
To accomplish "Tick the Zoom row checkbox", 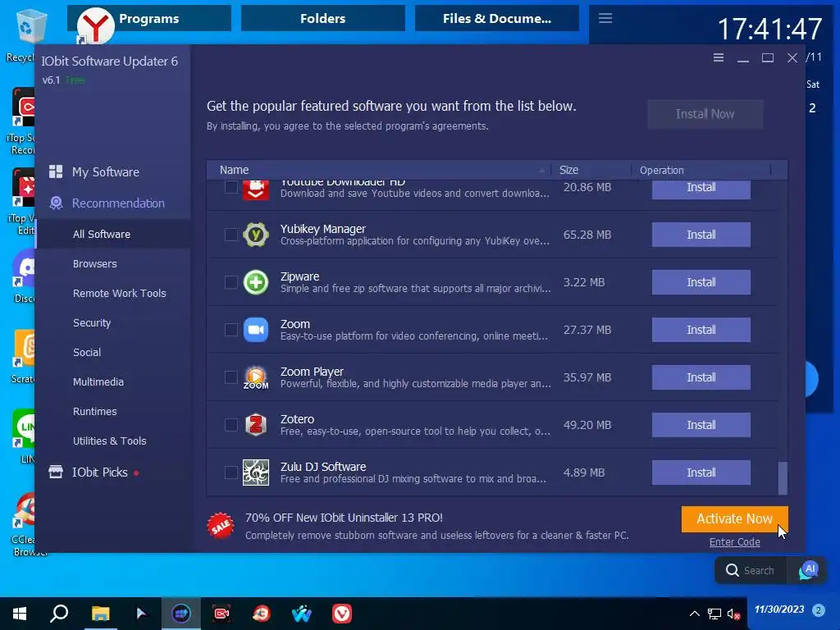I will click(x=231, y=330).
